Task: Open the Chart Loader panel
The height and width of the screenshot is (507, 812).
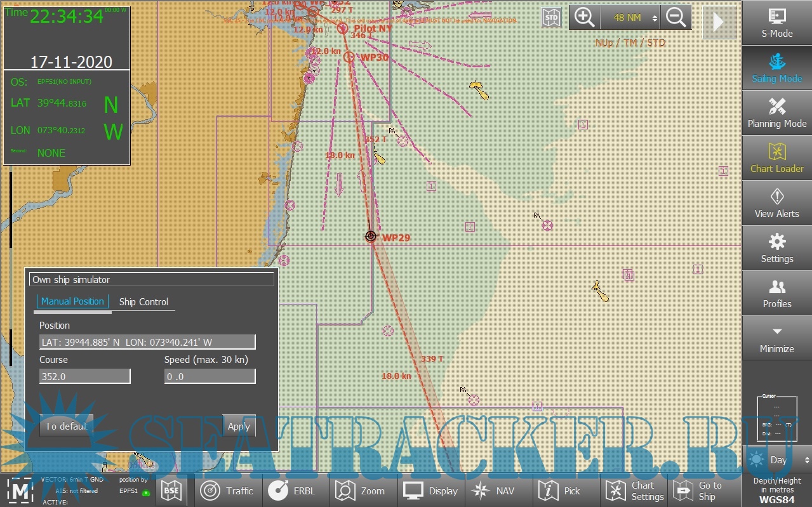Action: coord(776,157)
